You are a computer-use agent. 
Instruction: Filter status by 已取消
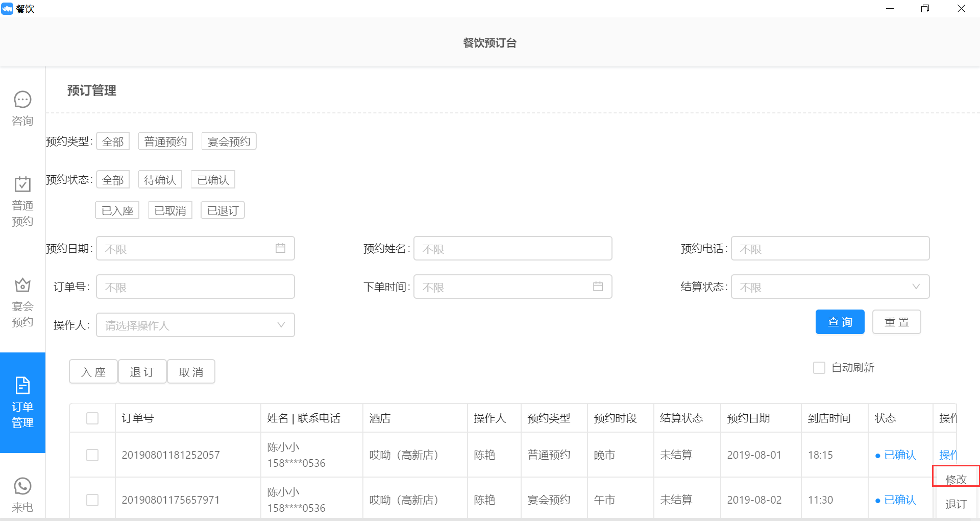pyautogui.click(x=170, y=210)
